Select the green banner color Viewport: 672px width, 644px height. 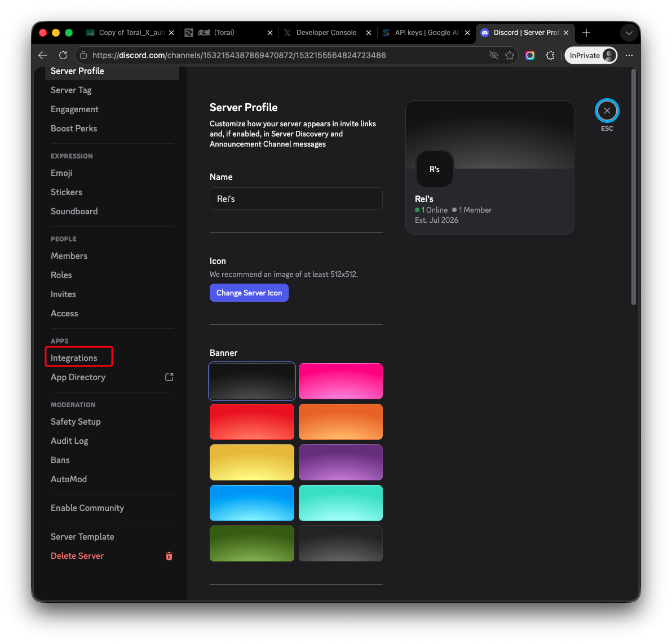pyautogui.click(x=252, y=544)
